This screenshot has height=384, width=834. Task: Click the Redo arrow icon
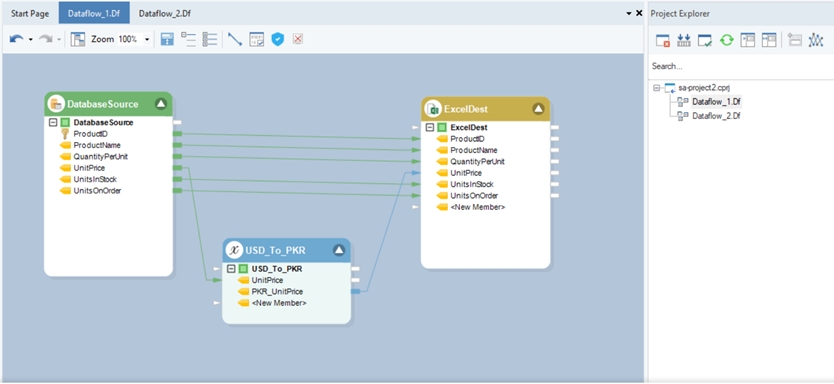pyautogui.click(x=46, y=39)
